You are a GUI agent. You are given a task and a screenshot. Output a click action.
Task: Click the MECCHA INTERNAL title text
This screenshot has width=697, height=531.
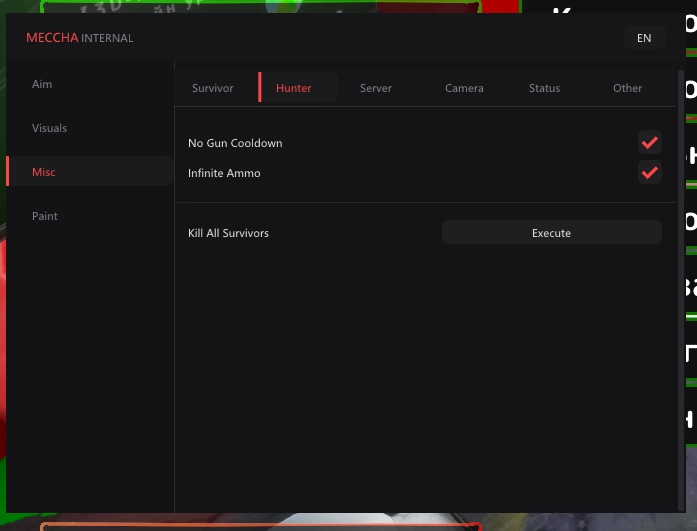80,38
